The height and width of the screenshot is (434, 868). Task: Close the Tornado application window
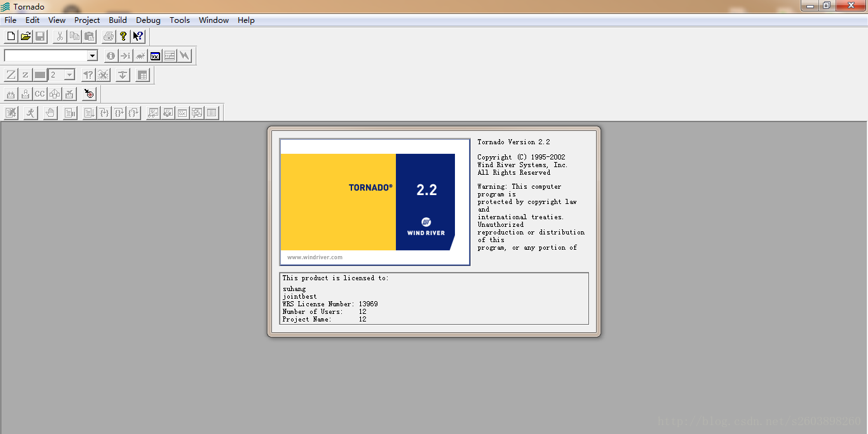(850, 6)
